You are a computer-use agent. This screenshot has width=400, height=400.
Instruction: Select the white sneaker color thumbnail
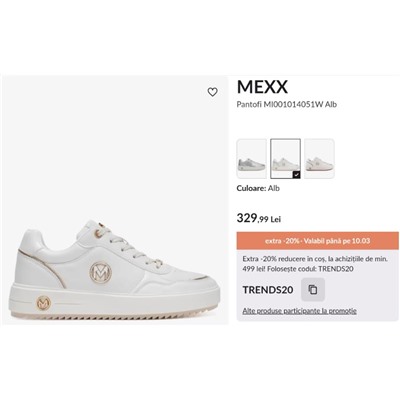point(285,159)
